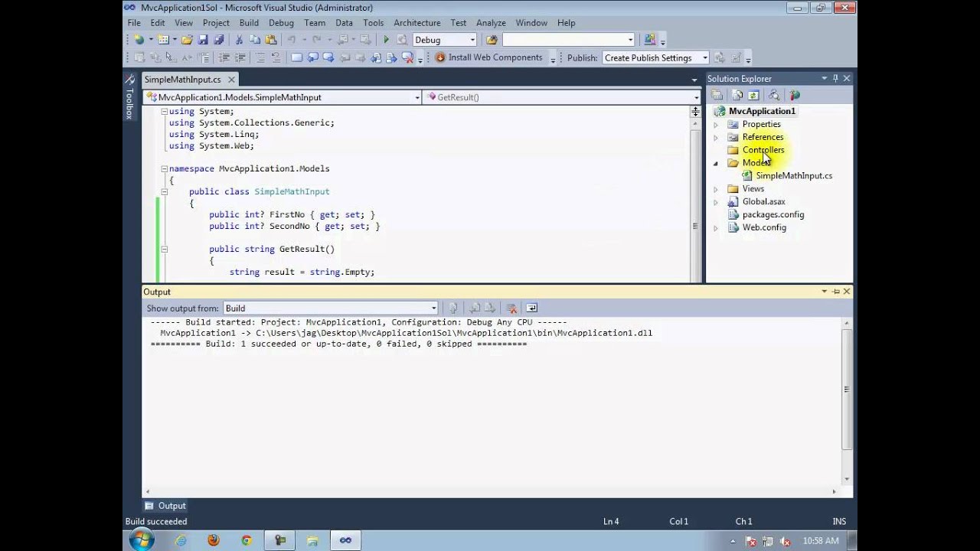980x551 pixels.
Task: Click the ASP.NET Configuration globe icon
Action: [795, 95]
